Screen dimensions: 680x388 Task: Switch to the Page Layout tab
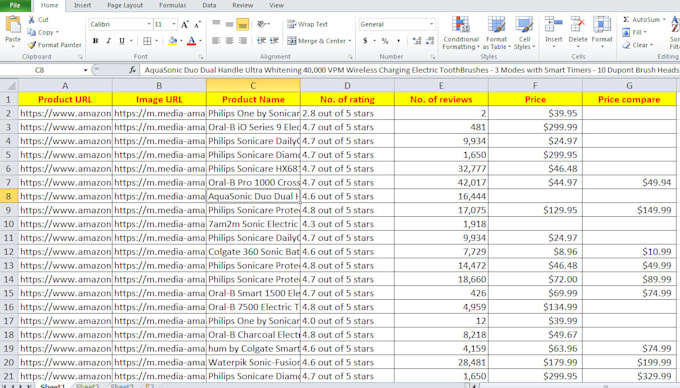click(x=125, y=5)
